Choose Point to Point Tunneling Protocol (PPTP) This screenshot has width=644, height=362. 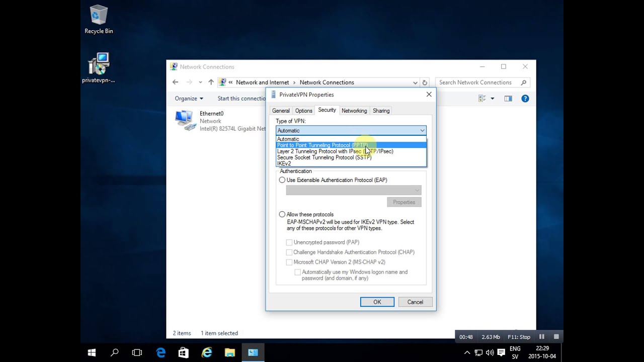(351, 145)
